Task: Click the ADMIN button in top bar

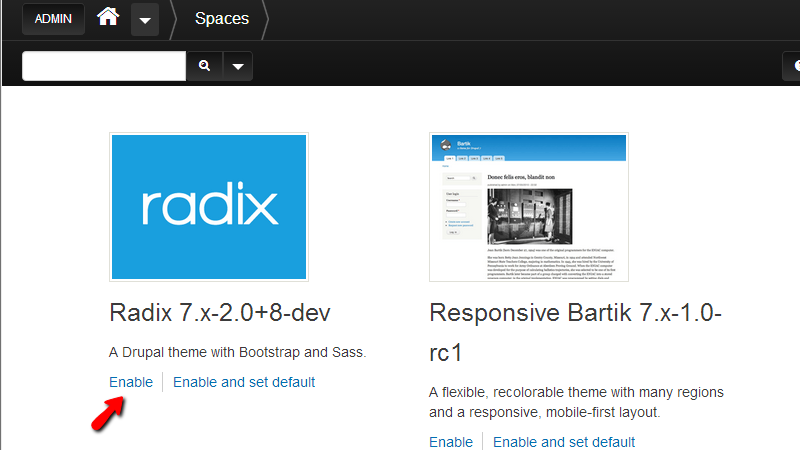Action: pos(53,19)
